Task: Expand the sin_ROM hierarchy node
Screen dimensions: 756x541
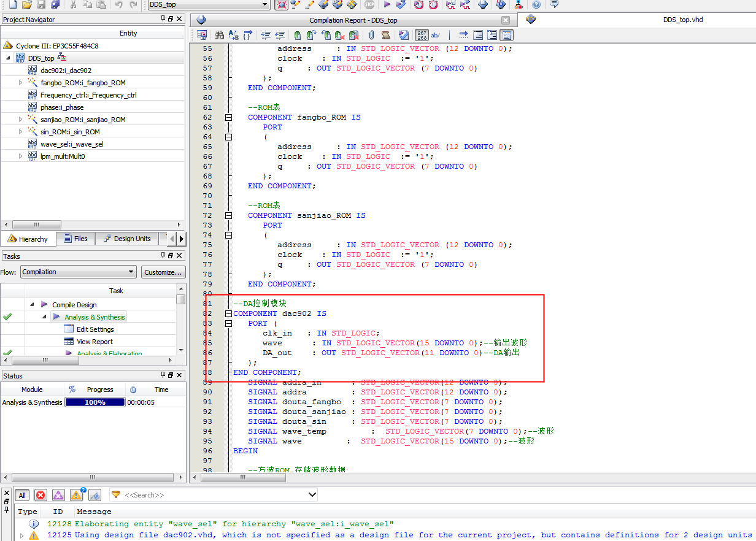Action: click(x=20, y=132)
